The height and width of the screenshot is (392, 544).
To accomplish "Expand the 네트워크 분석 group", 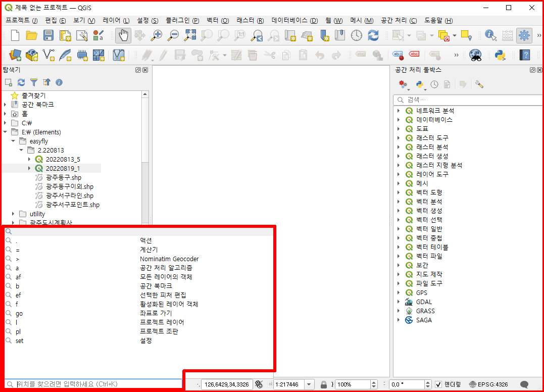I will (x=399, y=111).
